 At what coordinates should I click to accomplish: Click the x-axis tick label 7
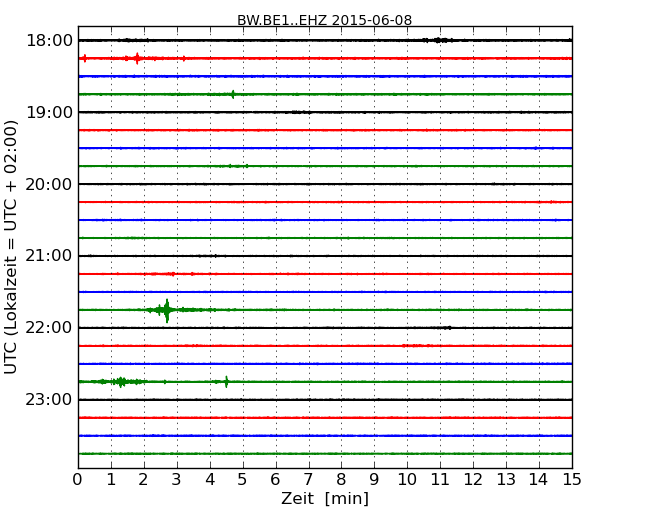click(308, 480)
